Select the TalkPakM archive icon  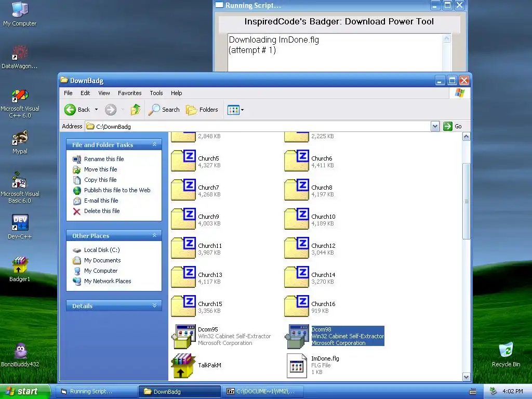coord(183,365)
